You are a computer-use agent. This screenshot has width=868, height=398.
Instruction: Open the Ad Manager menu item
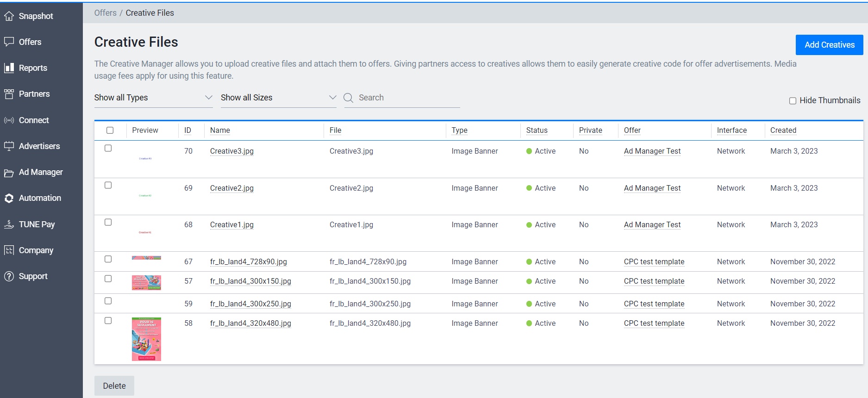coord(41,172)
